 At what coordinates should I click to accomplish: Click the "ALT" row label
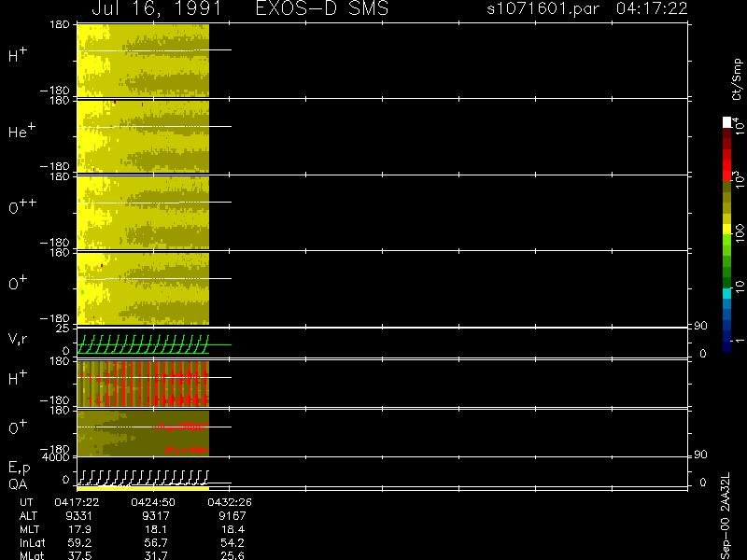click(x=28, y=516)
